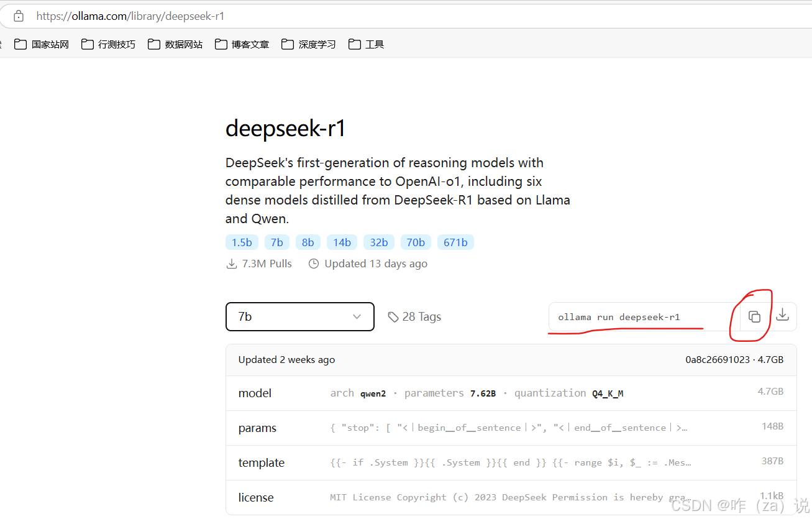Open the 国家站网 bookmark folder
Screen dimensions: 812x519
click(42, 44)
